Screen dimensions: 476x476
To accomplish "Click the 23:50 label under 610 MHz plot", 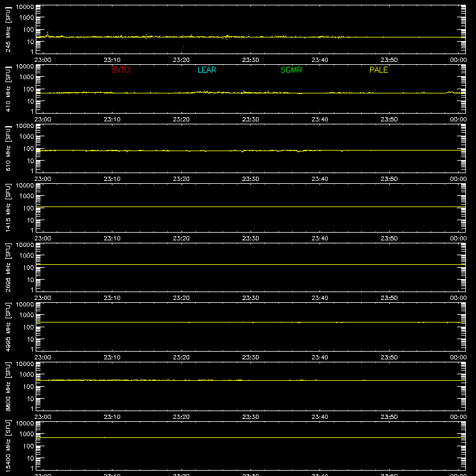I will [389, 179].
